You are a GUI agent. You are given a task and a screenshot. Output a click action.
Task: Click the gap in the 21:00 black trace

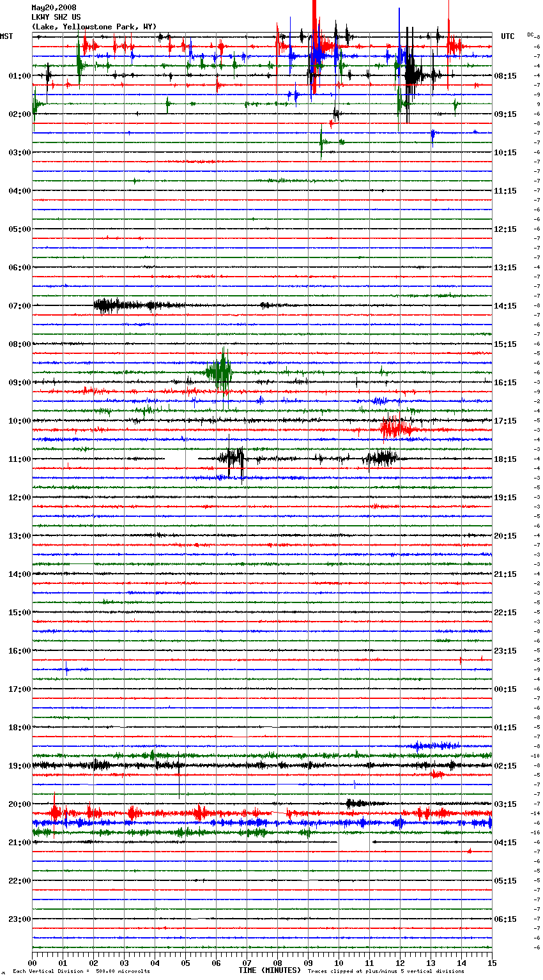pos(355,843)
